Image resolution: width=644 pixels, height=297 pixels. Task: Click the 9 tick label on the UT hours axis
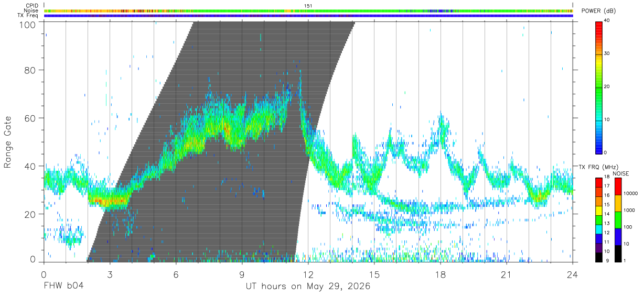tap(242, 274)
